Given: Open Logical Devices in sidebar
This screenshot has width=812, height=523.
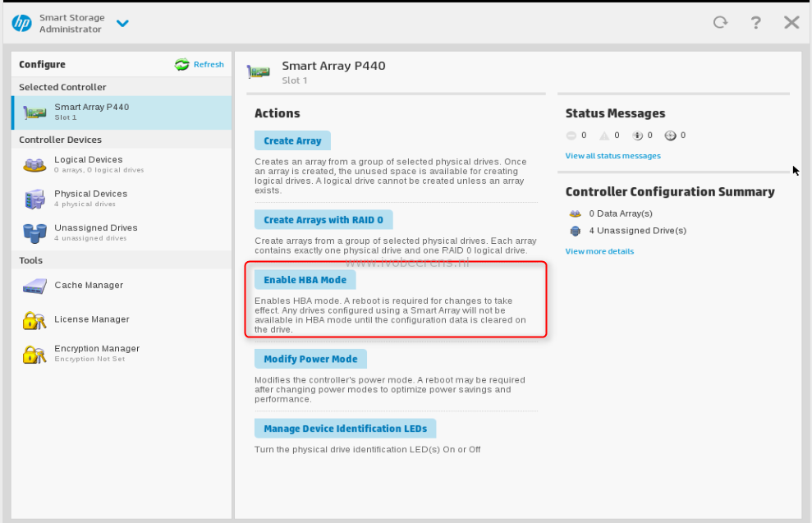Looking at the screenshot, I should (x=122, y=164).
